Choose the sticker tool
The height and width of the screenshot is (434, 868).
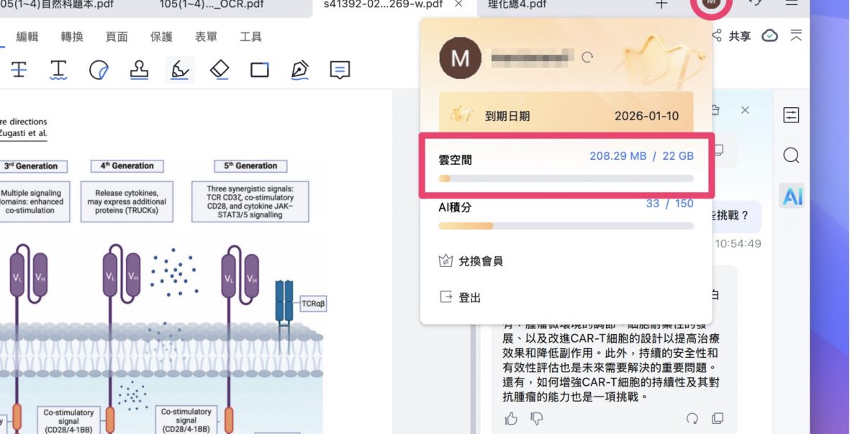99,70
